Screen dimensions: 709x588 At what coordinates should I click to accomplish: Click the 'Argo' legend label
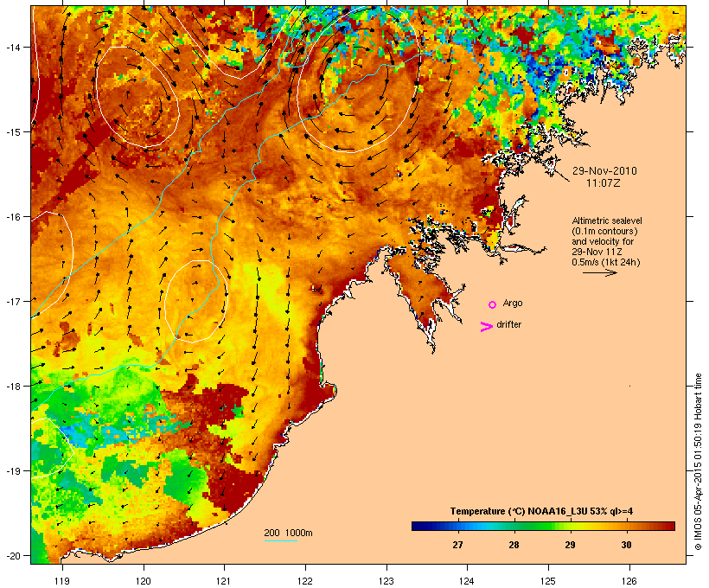(513, 303)
